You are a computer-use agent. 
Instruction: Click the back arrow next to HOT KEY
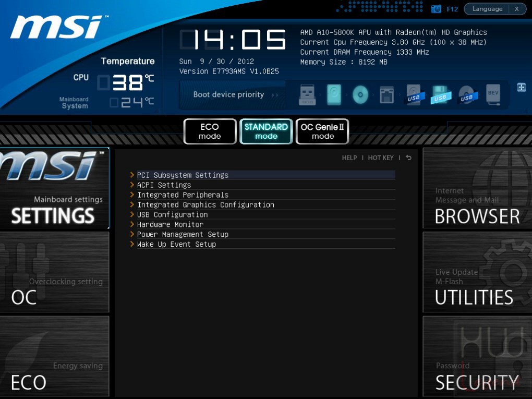pyautogui.click(x=408, y=158)
